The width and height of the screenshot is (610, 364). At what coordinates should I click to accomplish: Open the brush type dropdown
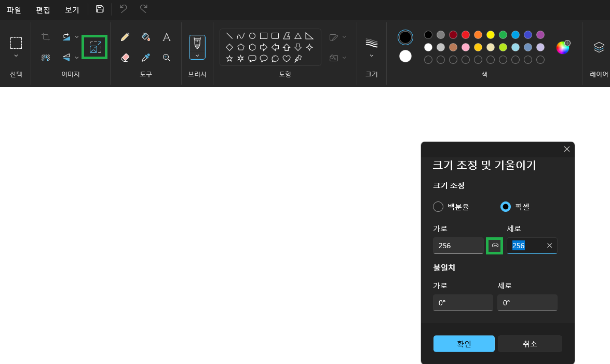[x=197, y=56]
